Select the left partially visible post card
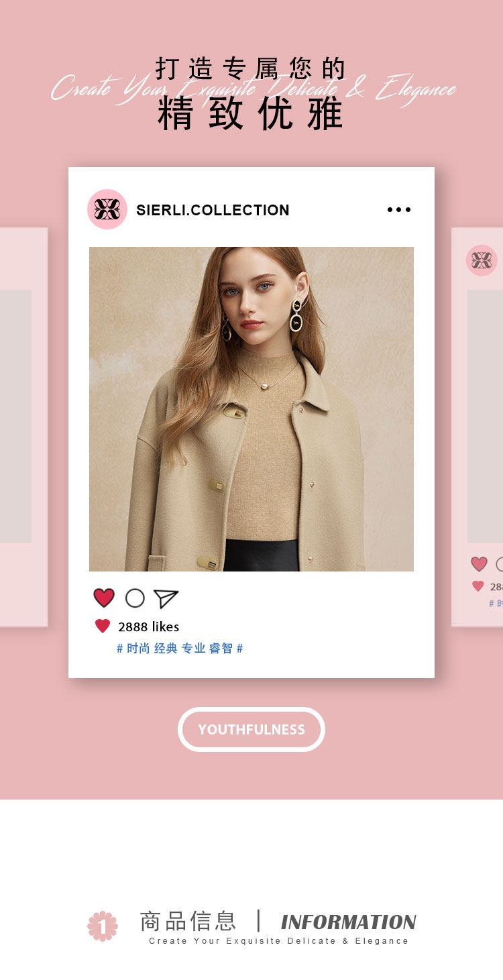 [x=23, y=427]
